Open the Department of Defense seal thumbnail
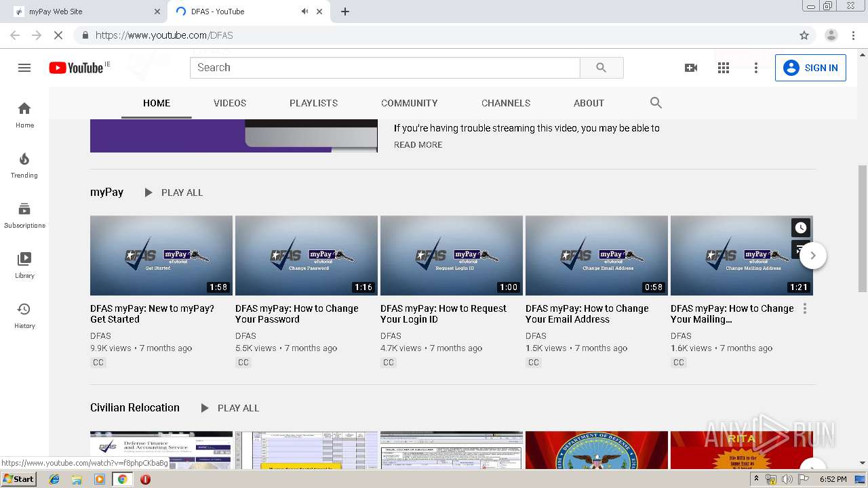Screen dimensions: 868x488 click(597, 450)
